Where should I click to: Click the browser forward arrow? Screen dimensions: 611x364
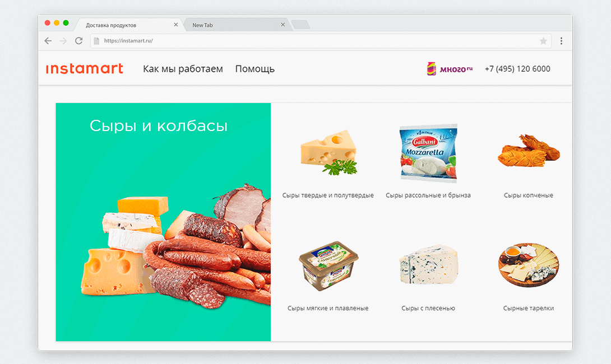click(63, 41)
